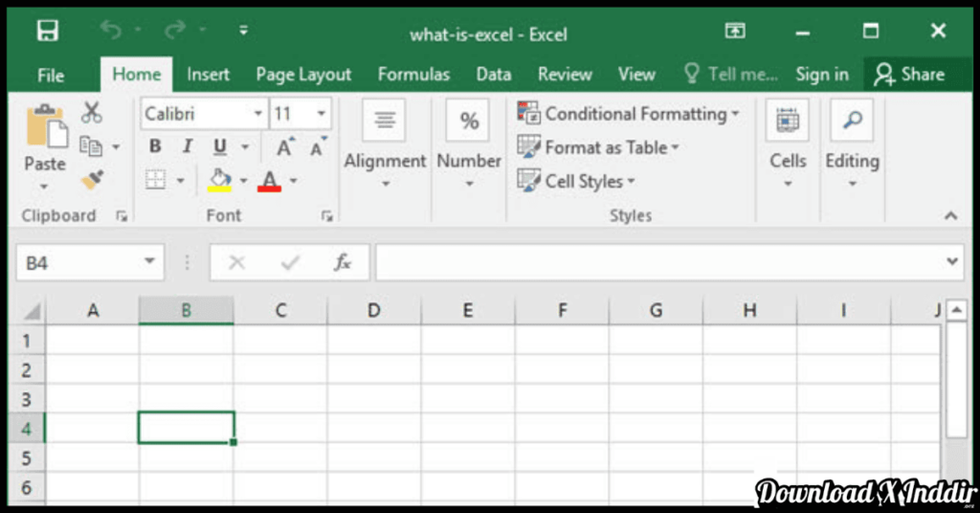Switch to the Insert tab
Image resolution: width=980 pixels, height=513 pixels.
(x=208, y=75)
